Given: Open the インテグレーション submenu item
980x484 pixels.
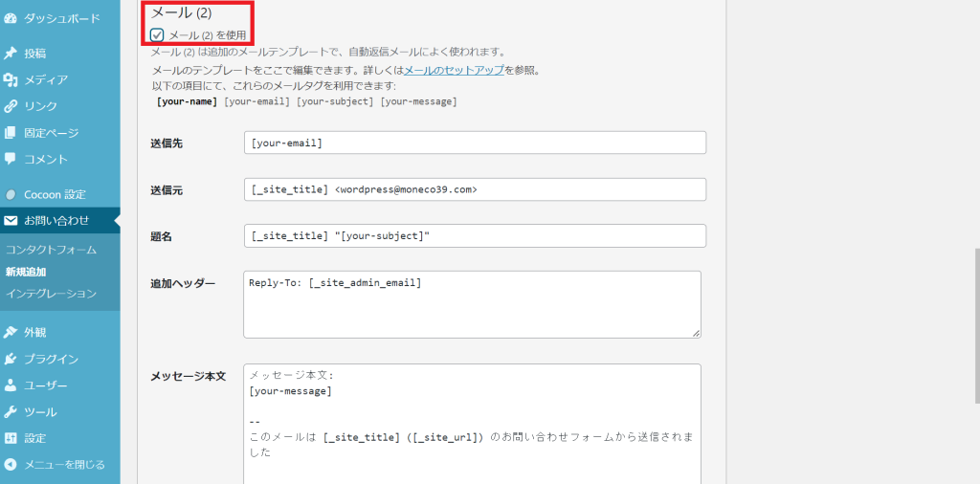Looking at the screenshot, I should click(51, 294).
